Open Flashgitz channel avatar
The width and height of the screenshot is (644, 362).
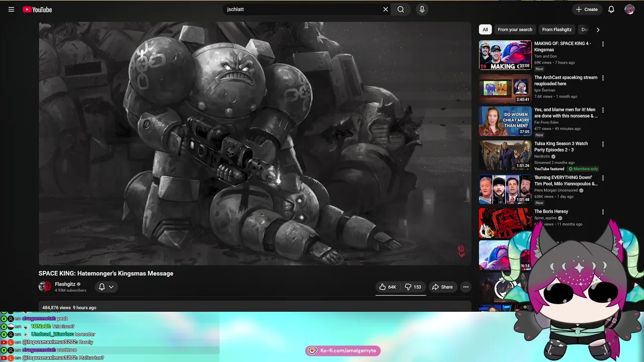point(45,287)
